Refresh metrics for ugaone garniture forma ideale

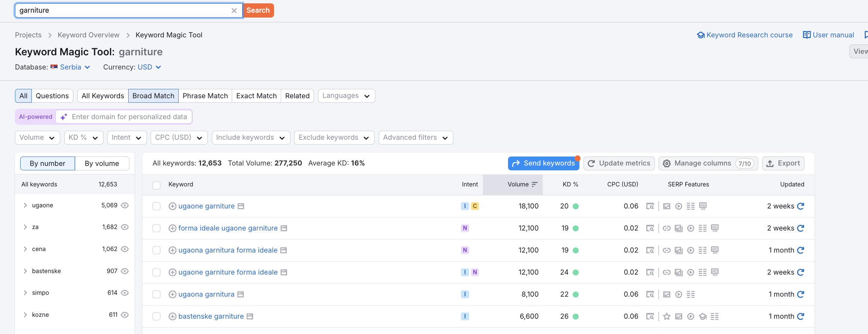800,272
